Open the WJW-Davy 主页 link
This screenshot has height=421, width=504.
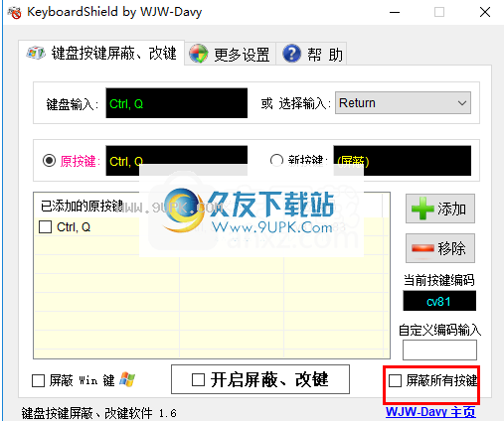point(430,412)
